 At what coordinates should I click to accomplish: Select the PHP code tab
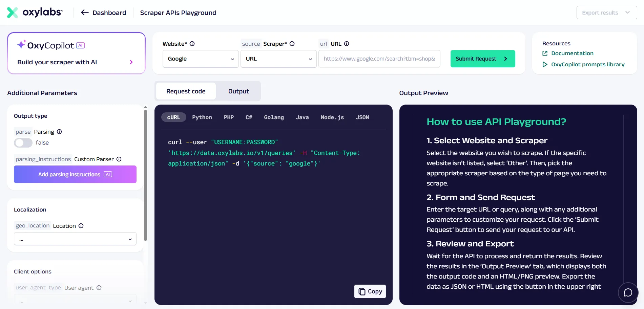229,117
